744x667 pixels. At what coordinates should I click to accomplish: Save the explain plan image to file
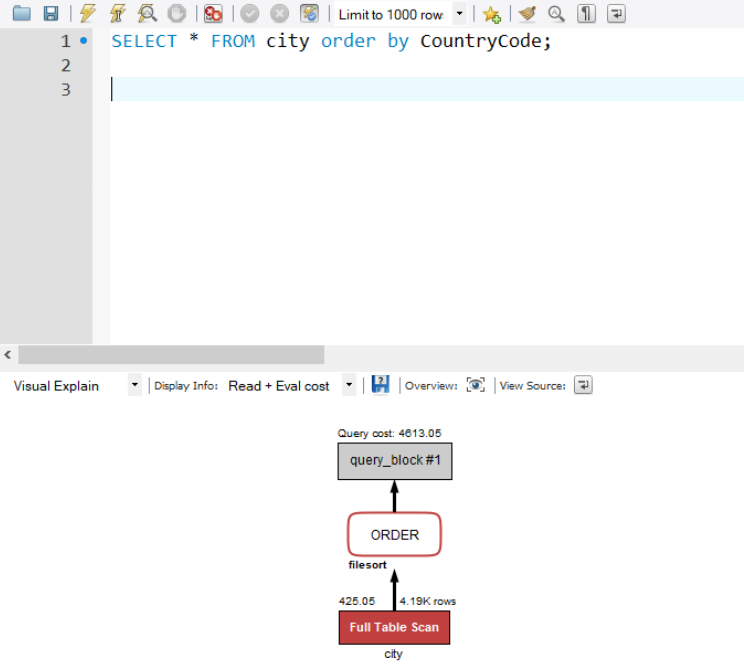(x=380, y=385)
